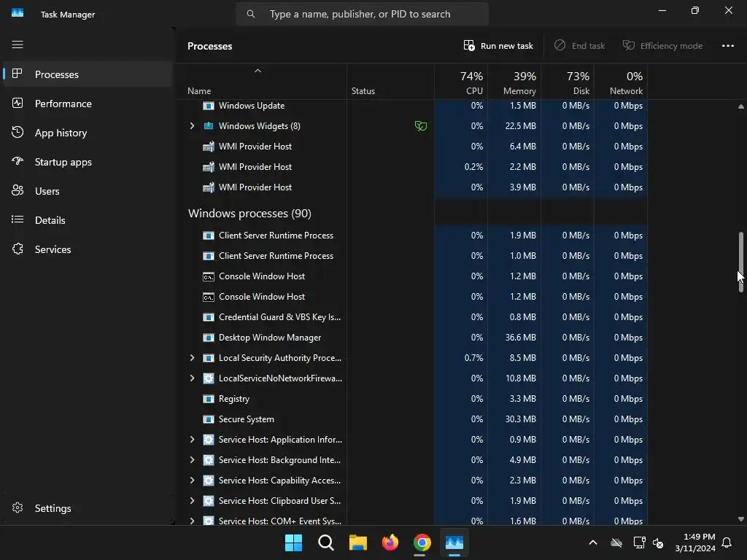Screen dimensions: 747x560
Task: Click Run new task button
Action: [498, 46]
